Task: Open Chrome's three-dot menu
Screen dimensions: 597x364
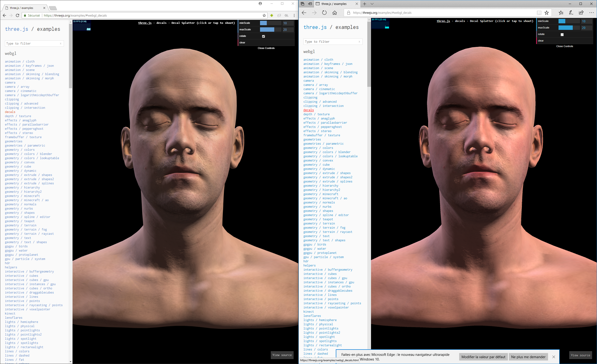Action: tap(294, 15)
